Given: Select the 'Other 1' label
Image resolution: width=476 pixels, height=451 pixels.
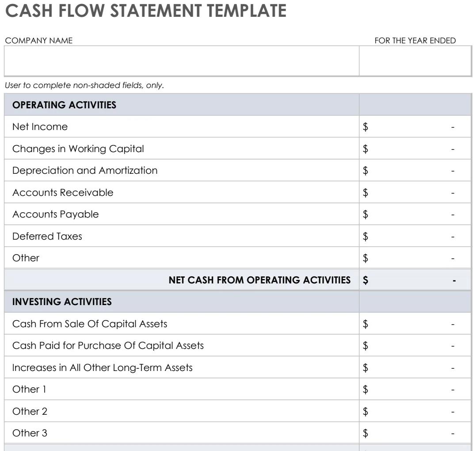Looking at the screenshot, I should pyautogui.click(x=29, y=390).
